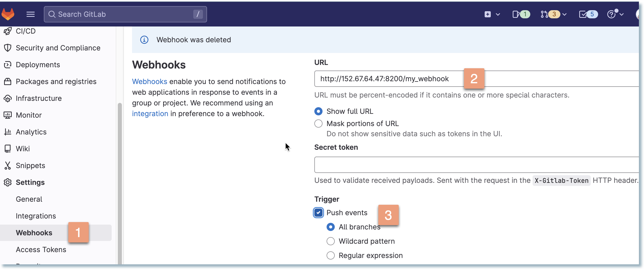Open Access Tokens settings page

coord(41,250)
